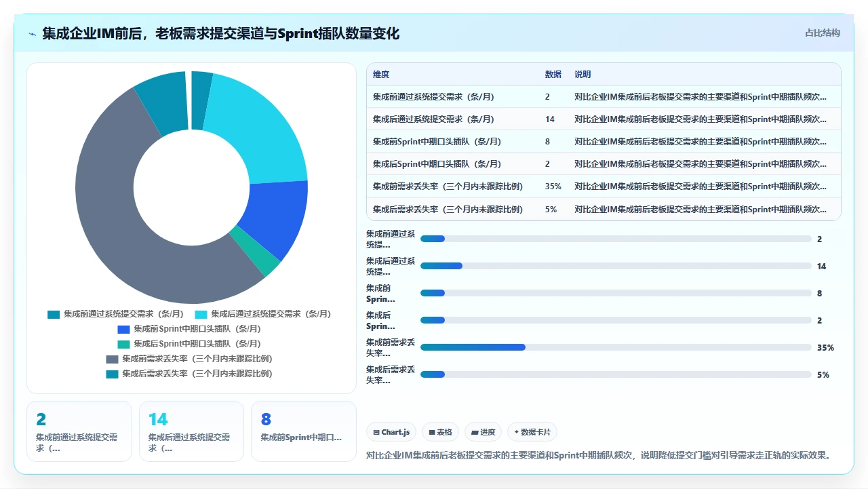Toggle legend swatch for 集成前需求丢失率
Screen dimensions: 868x489
[112, 359]
